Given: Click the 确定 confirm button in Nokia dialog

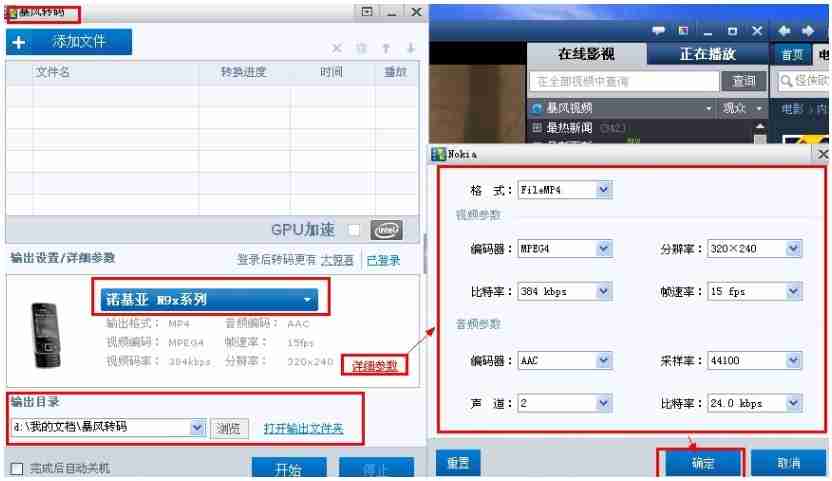Looking at the screenshot, I should tap(703, 463).
